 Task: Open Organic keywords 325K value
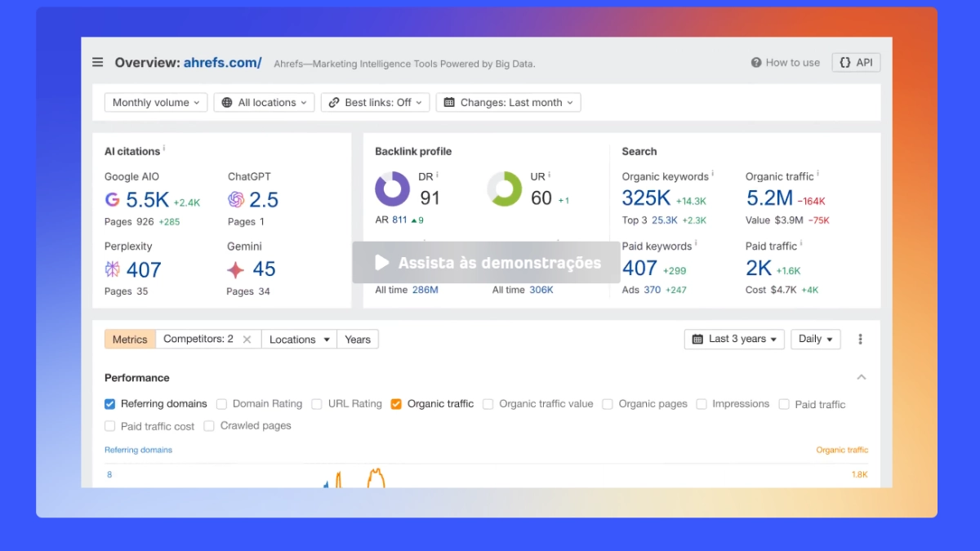tap(646, 198)
